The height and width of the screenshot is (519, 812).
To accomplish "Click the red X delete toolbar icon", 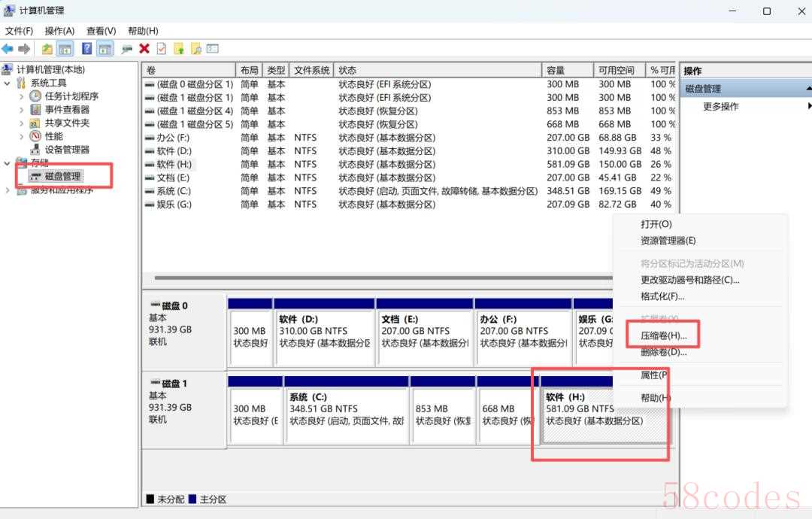I will 144,49.
